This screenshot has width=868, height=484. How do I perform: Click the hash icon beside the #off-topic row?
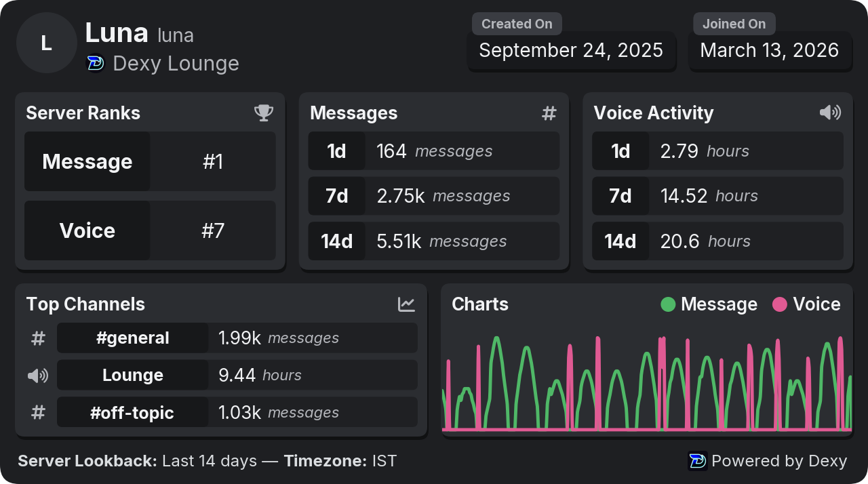38,413
